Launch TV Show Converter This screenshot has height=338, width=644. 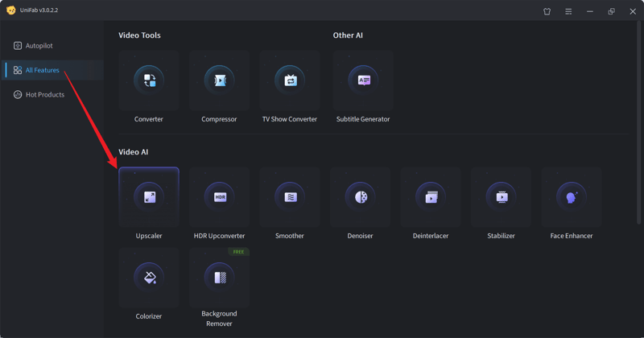(290, 81)
